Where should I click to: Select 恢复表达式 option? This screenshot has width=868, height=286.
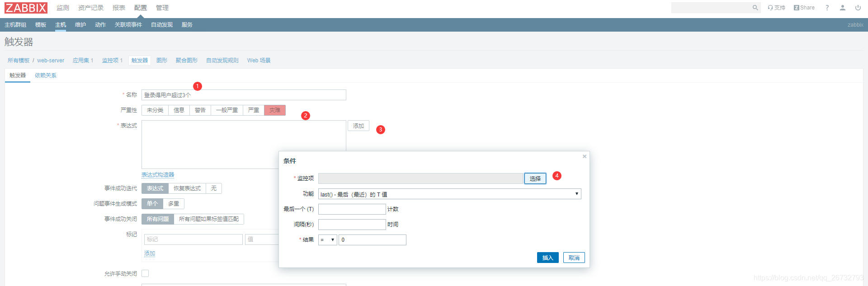187,188
